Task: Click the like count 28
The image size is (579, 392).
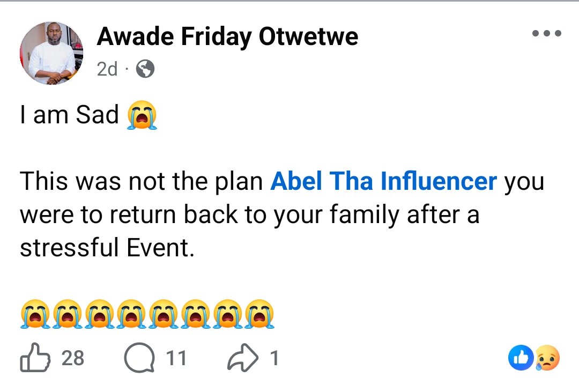Action: tap(73, 358)
